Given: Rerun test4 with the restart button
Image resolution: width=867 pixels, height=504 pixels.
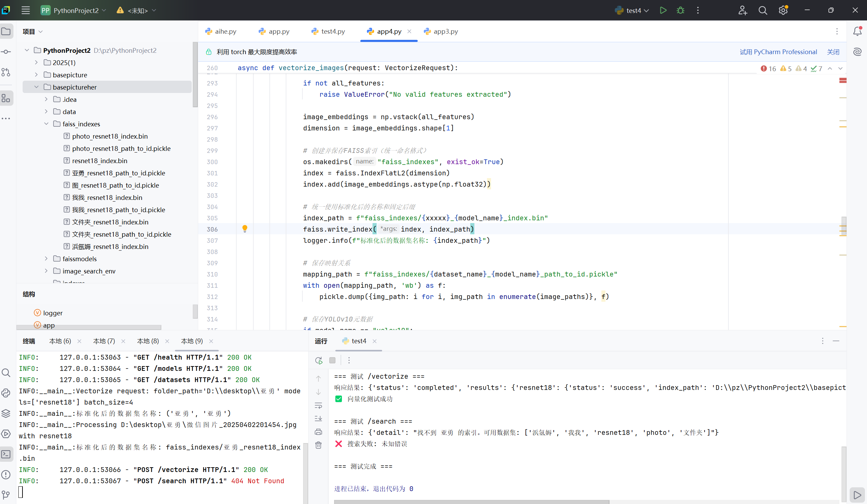Looking at the screenshot, I should [318, 360].
